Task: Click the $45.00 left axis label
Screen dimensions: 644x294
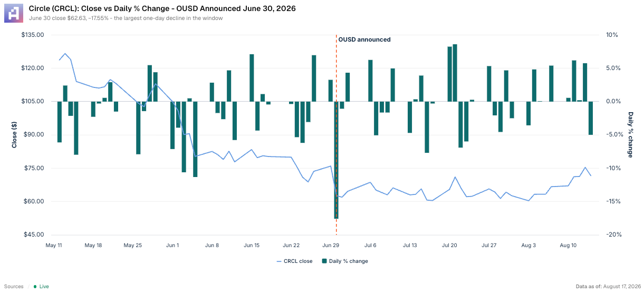Action: point(34,234)
